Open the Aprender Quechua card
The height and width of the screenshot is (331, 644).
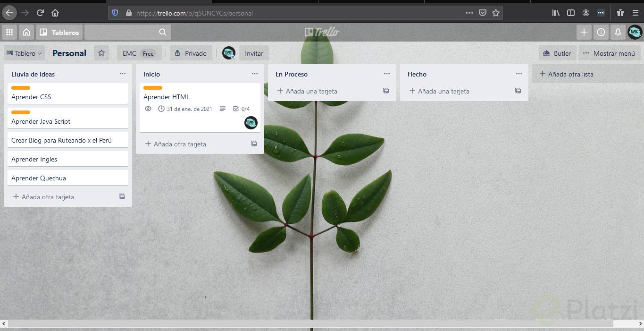click(x=68, y=178)
